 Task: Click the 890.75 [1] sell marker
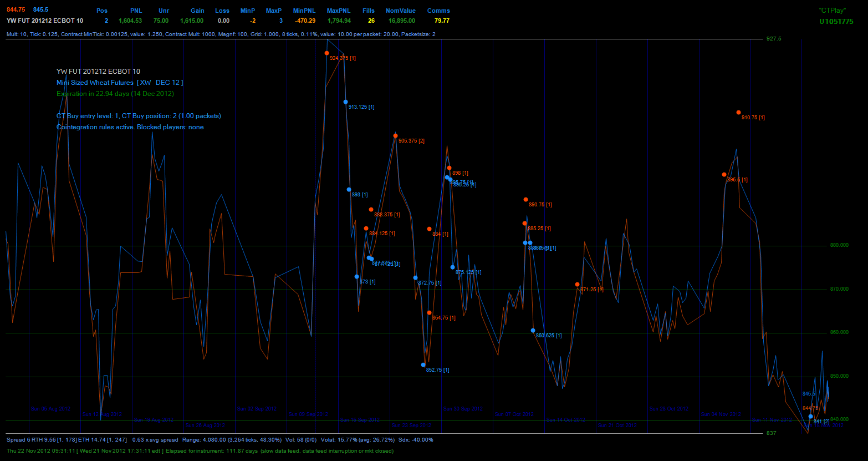click(x=525, y=200)
